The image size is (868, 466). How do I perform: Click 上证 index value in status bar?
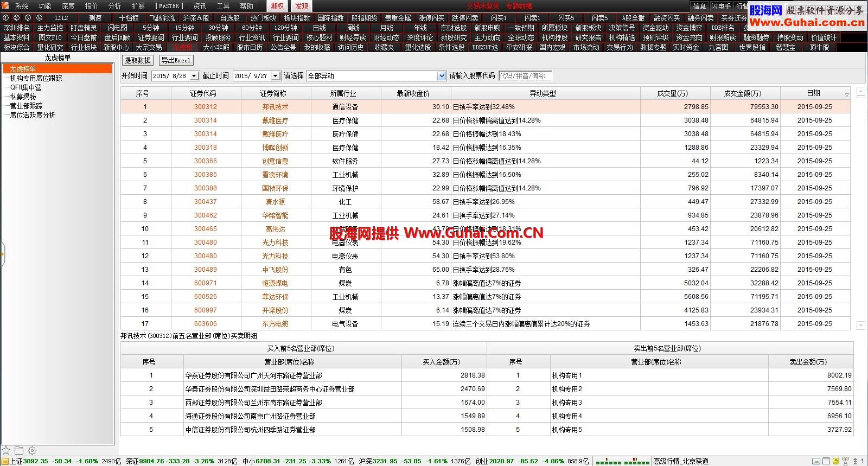tap(36, 461)
